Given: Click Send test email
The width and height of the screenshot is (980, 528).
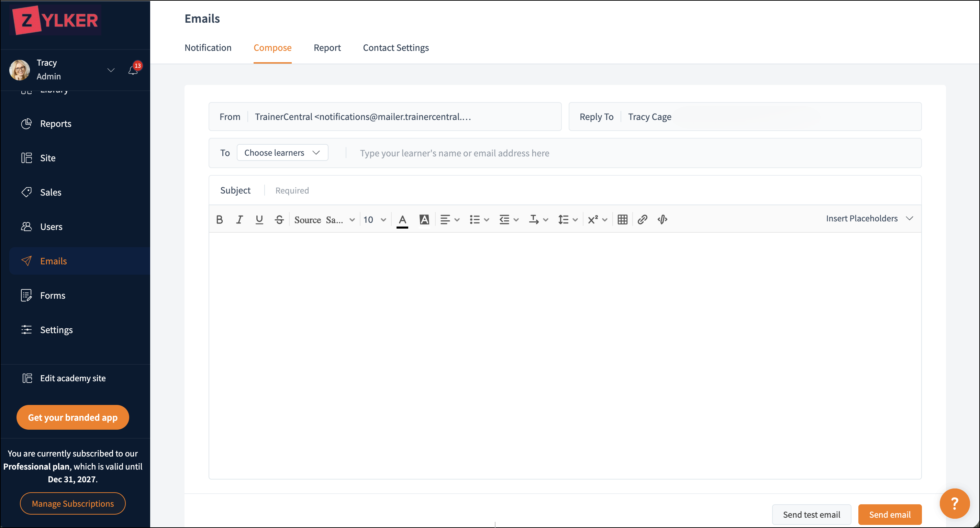Looking at the screenshot, I should point(812,515).
